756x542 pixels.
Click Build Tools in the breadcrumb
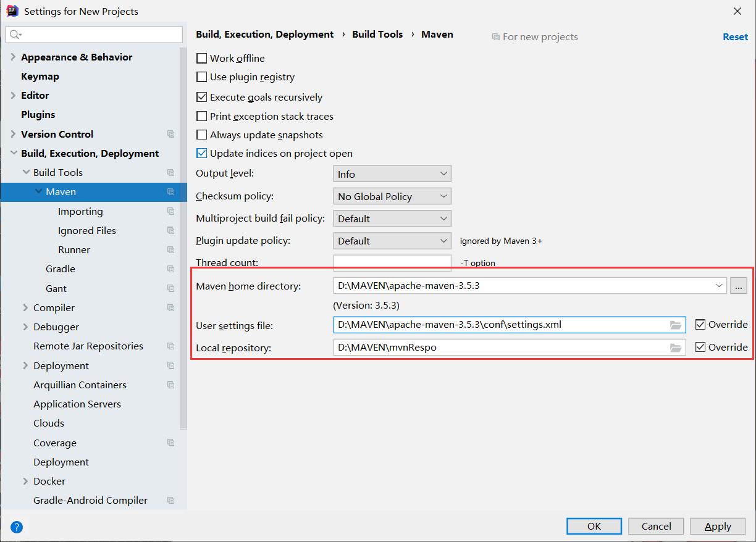(377, 35)
